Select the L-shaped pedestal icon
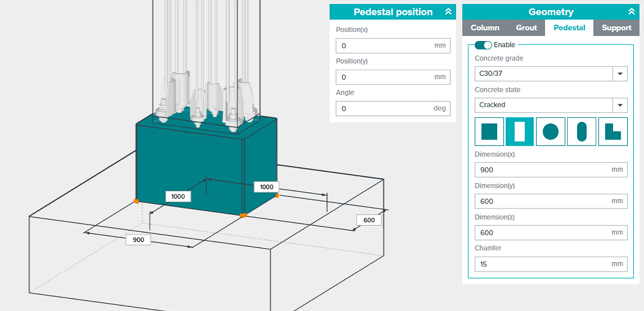This screenshot has height=311, width=644. point(613,131)
